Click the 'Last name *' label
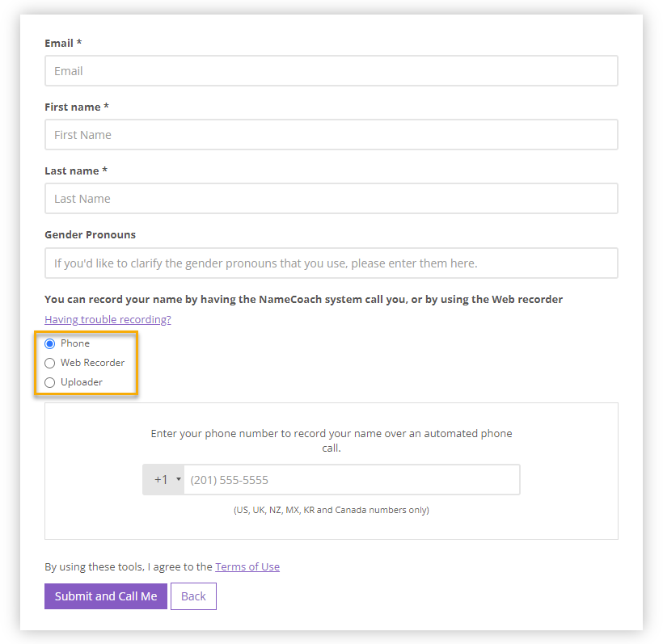This screenshot has height=644, width=663. [75, 170]
